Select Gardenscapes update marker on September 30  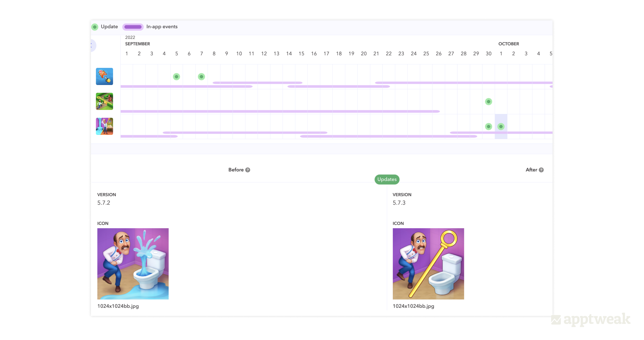click(488, 102)
